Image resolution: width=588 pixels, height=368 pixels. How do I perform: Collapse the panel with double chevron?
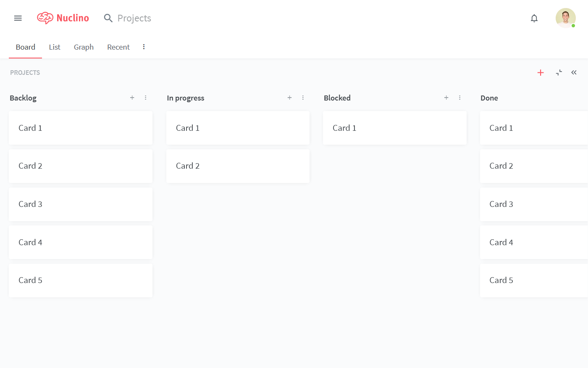click(x=574, y=72)
